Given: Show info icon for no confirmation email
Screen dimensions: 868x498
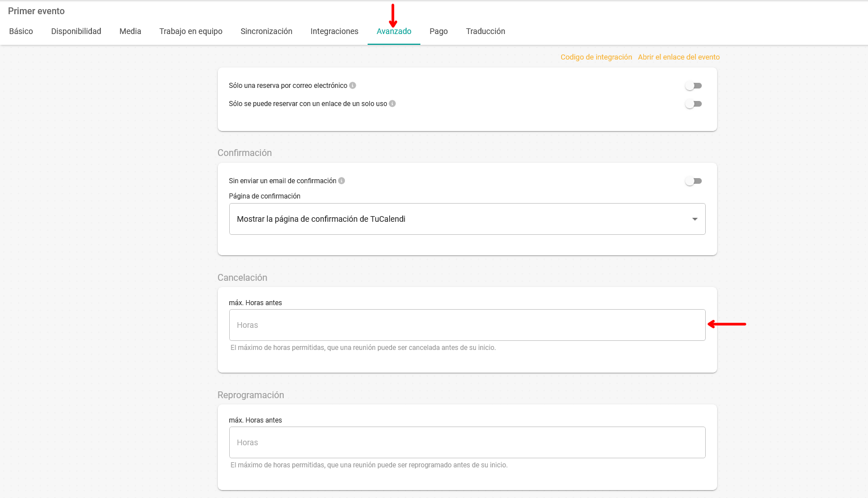Looking at the screenshot, I should pos(342,181).
